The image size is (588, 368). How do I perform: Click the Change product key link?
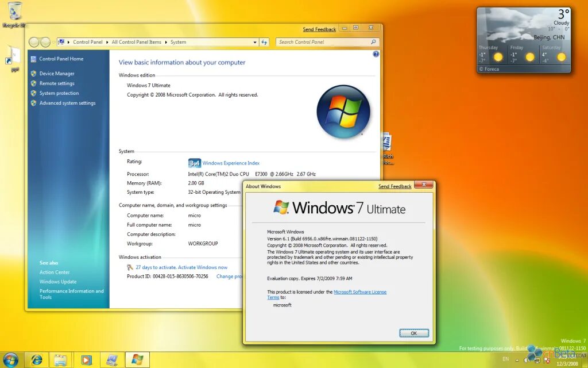230,277
